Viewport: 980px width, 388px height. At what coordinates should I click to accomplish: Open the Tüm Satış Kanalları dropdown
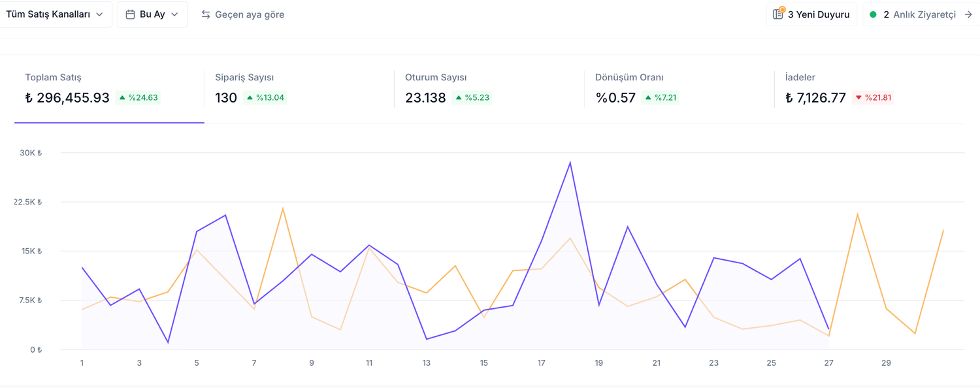pyautogui.click(x=54, y=14)
